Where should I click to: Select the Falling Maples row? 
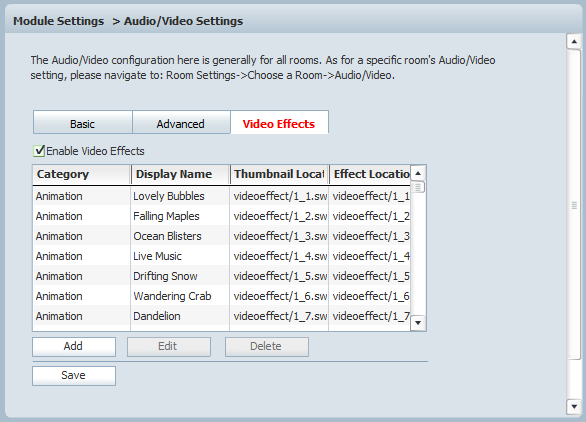(x=222, y=216)
